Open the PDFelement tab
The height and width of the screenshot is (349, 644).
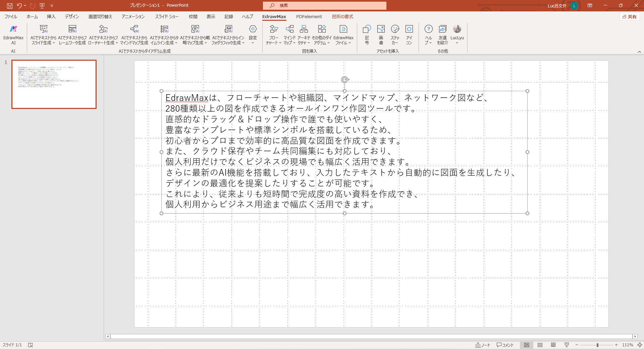tap(309, 17)
